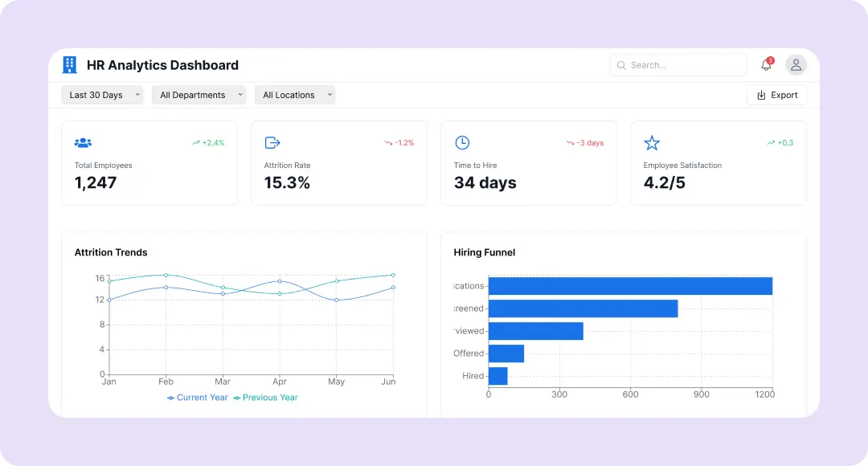Image resolution: width=868 pixels, height=466 pixels.
Task: Click the Employee Satisfaction star icon
Action: coord(652,143)
